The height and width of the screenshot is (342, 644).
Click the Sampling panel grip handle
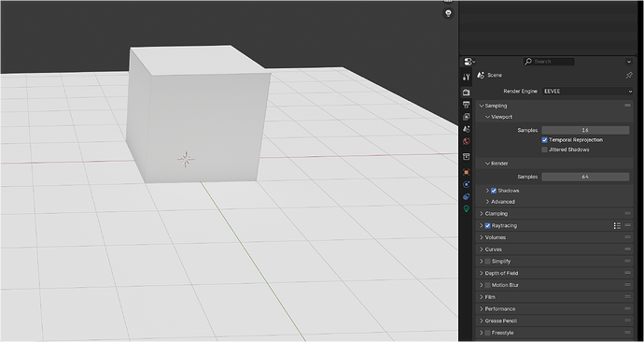click(627, 106)
